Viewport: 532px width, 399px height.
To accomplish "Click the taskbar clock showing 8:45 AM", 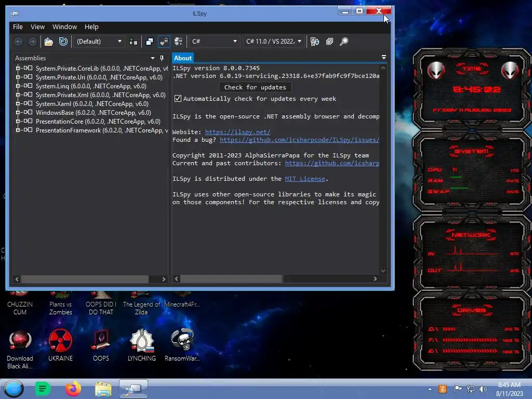I will pos(509,389).
